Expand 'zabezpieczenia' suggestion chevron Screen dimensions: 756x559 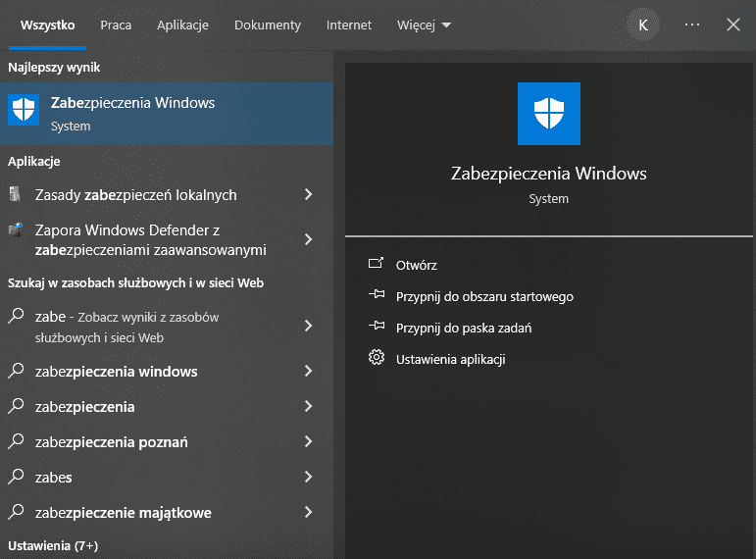click(309, 406)
